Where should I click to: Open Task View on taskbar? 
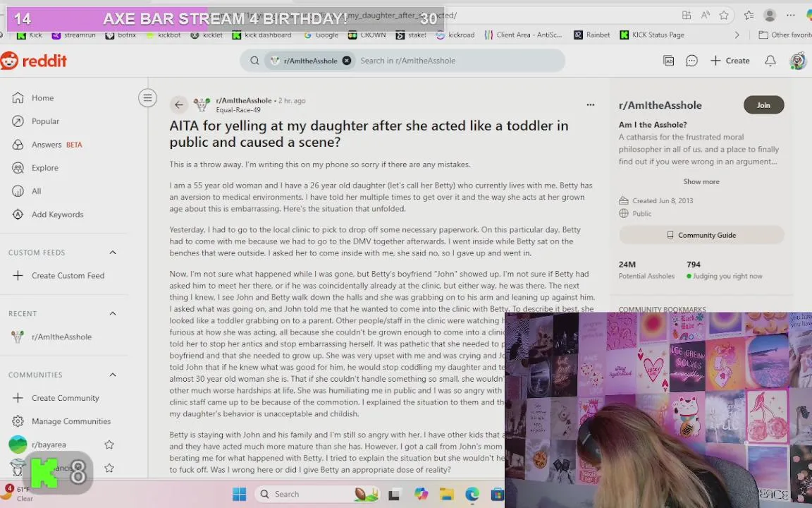click(394, 495)
